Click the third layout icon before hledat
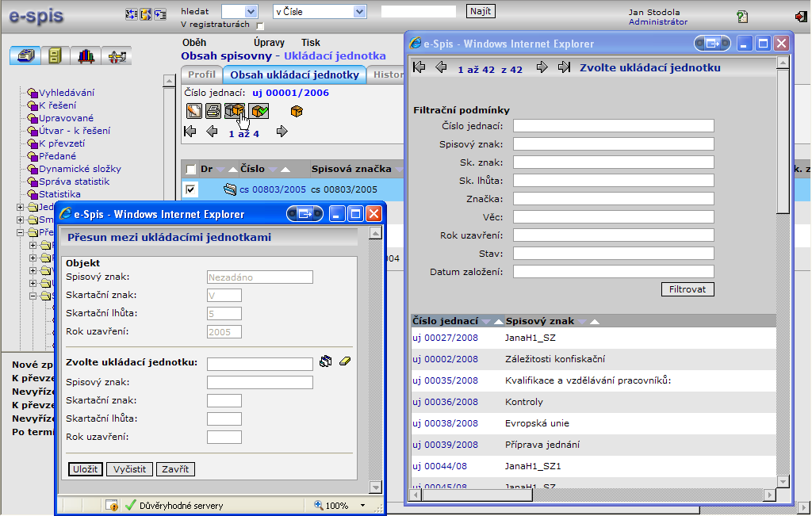Screen dimensions: 812x516 tap(160, 14)
